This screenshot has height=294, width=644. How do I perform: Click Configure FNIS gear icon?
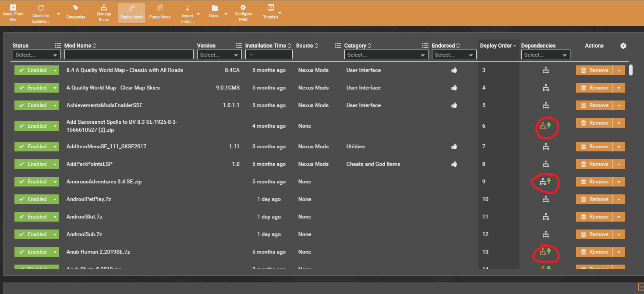243,7
